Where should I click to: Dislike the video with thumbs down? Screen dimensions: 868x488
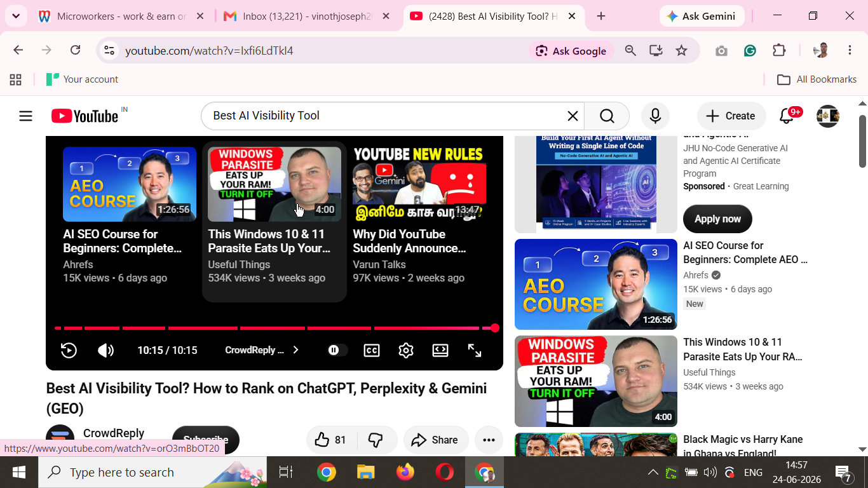pos(376,440)
